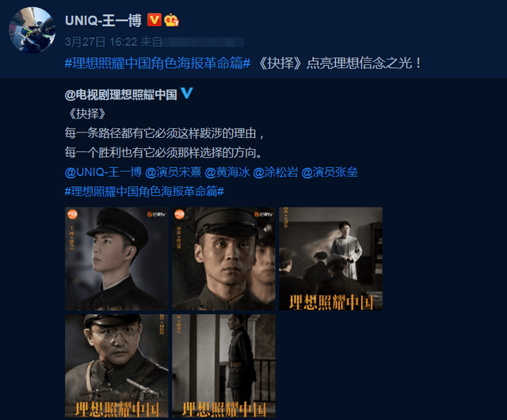The height and width of the screenshot is (420, 507).
Task: Open second poster of soldier facing forward
Action: (x=223, y=259)
